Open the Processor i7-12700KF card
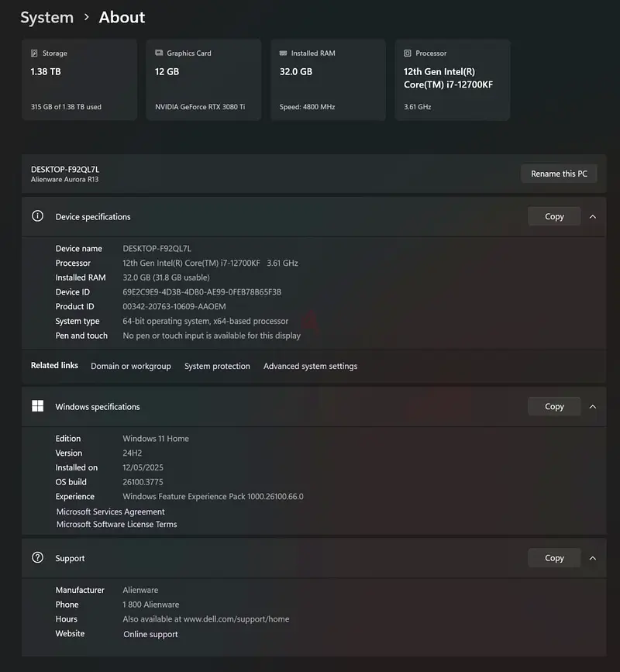This screenshot has height=672, width=620. (x=453, y=80)
